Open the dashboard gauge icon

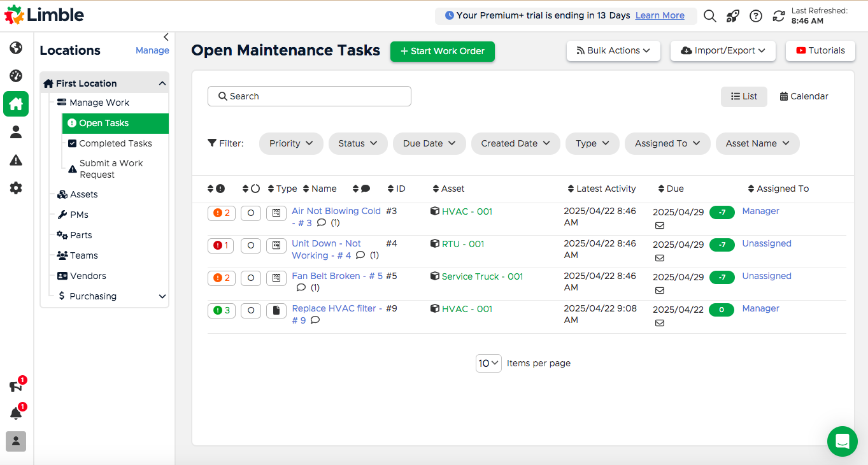point(16,76)
